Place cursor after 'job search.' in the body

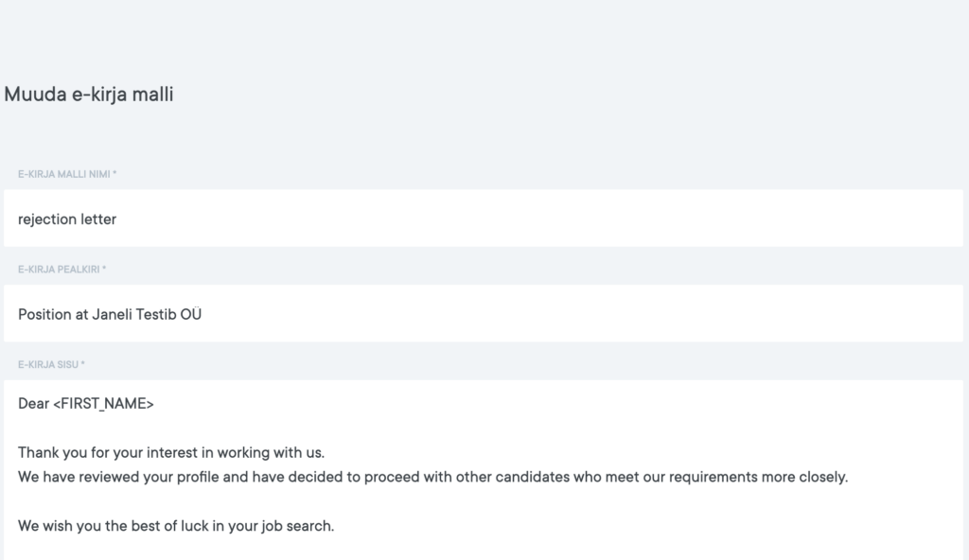(x=335, y=526)
